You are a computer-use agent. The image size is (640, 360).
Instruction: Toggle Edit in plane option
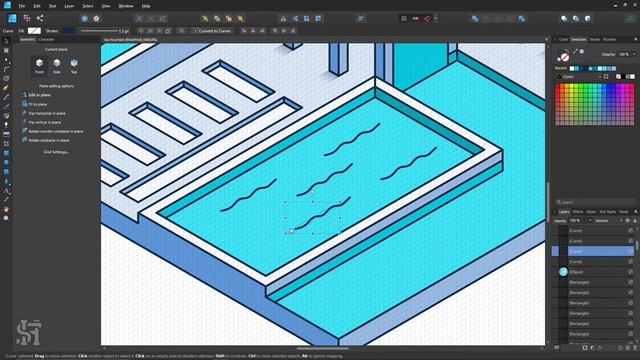[36, 95]
